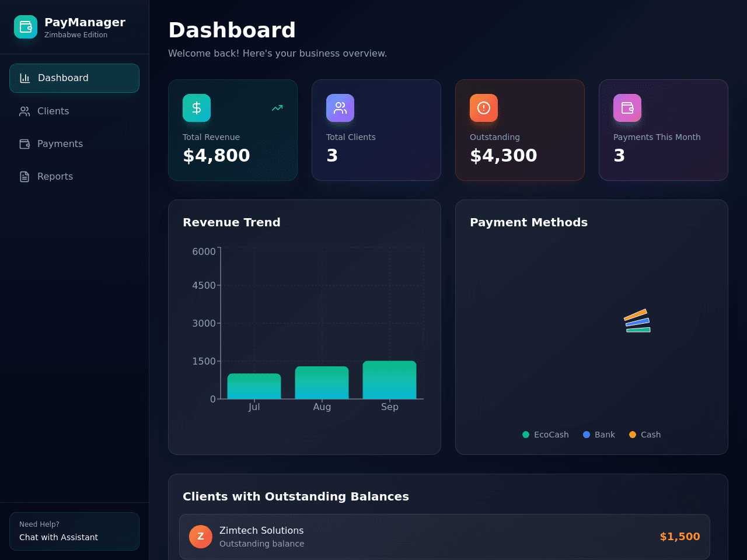Click the Cash orange legend dot
The image size is (747, 560).
[633, 435]
